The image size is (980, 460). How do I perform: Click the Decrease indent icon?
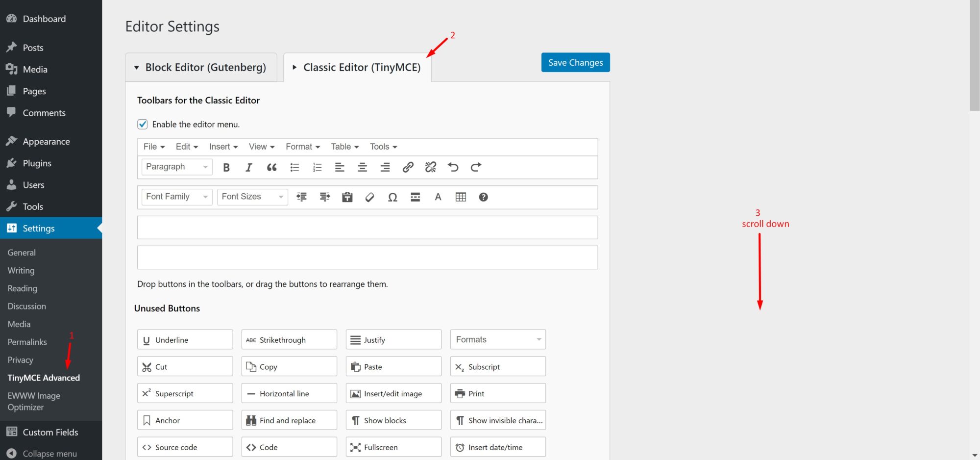[x=302, y=197]
